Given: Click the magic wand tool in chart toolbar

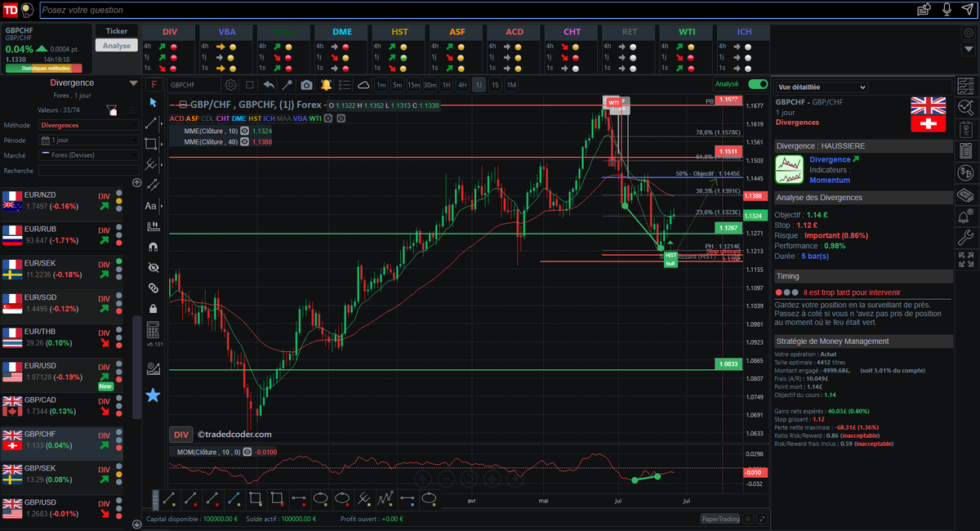Looking at the screenshot, I should click(287, 85).
